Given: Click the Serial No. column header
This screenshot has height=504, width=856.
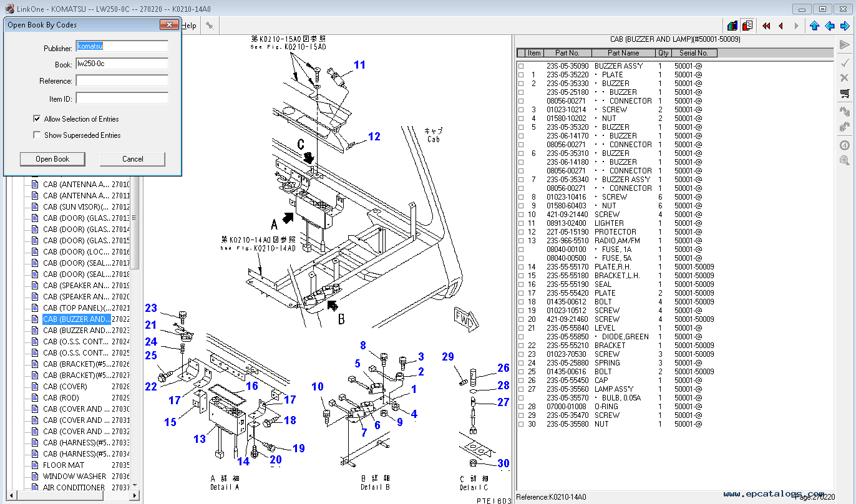Looking at the screenshot, I should 694,53.
